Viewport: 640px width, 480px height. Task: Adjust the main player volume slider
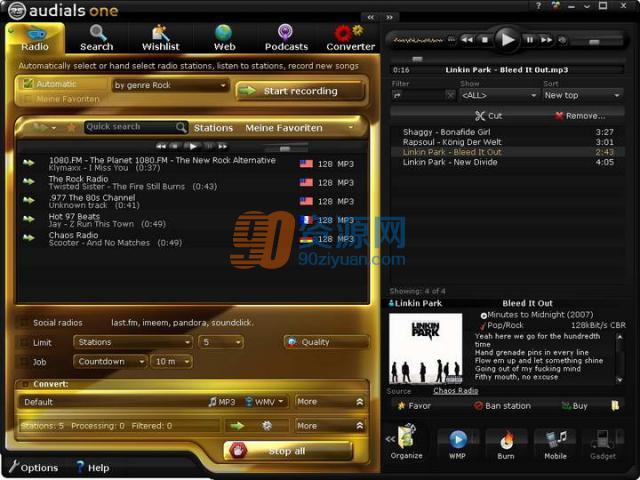[596, 42]
